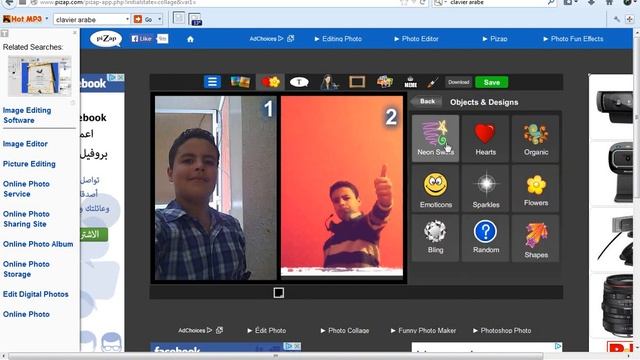Click the horizontal scrollbar at bottom
This screenshot has width=640, height=360.
tap(276, 356)
